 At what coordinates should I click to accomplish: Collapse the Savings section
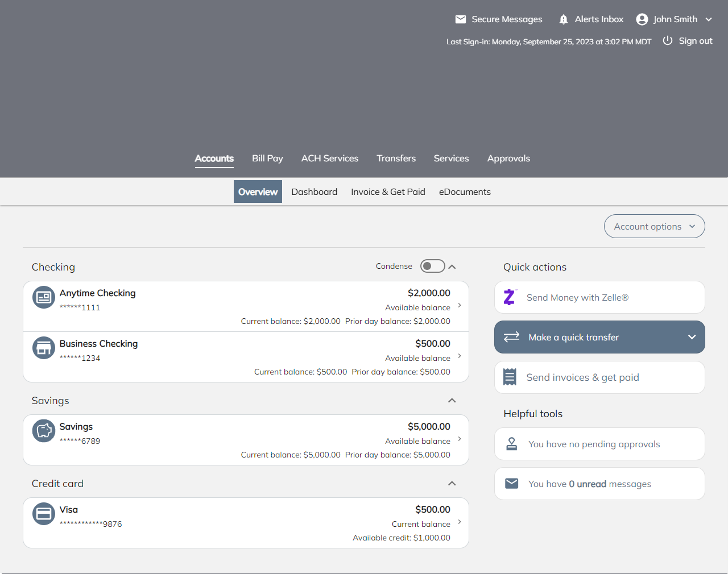click(x=452, y=400)
